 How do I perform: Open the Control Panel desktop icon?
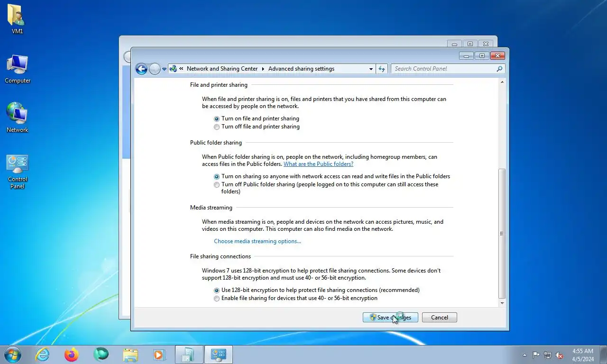tap(18, 171)
